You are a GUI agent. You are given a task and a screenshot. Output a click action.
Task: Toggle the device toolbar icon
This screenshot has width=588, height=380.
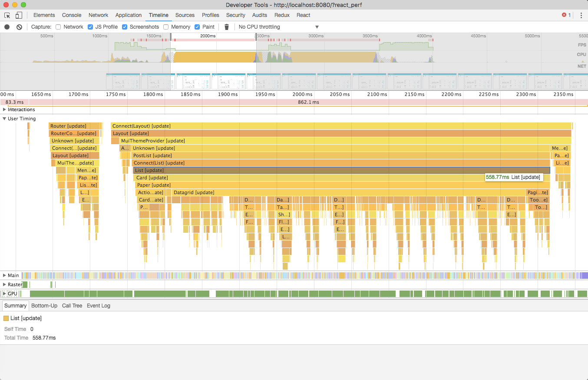tap(18, 15)
